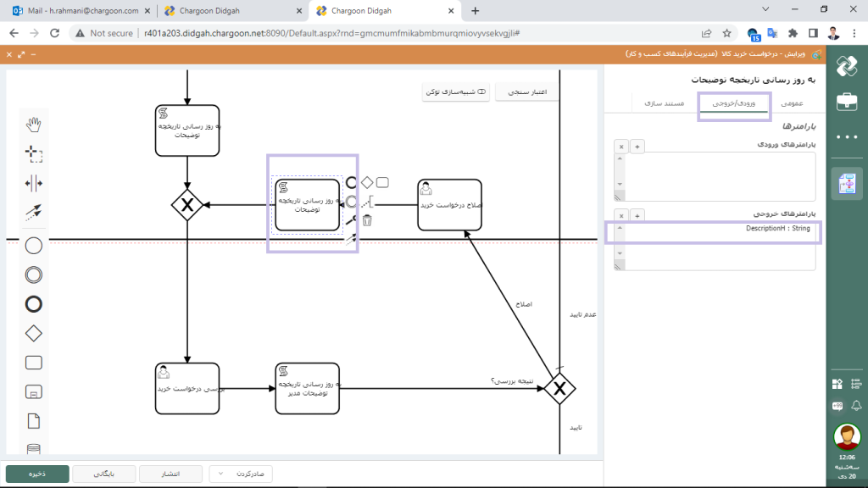
Task: Open the مستند سازی tab
Action: [662, 103]
